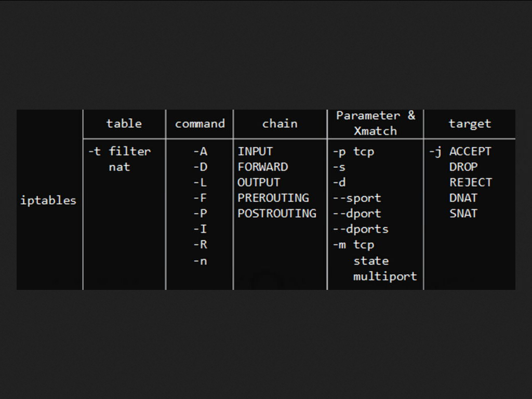Viewport: 532px width, 399px height.
Task: Click the -t filter entry
Action: [119, 151]
